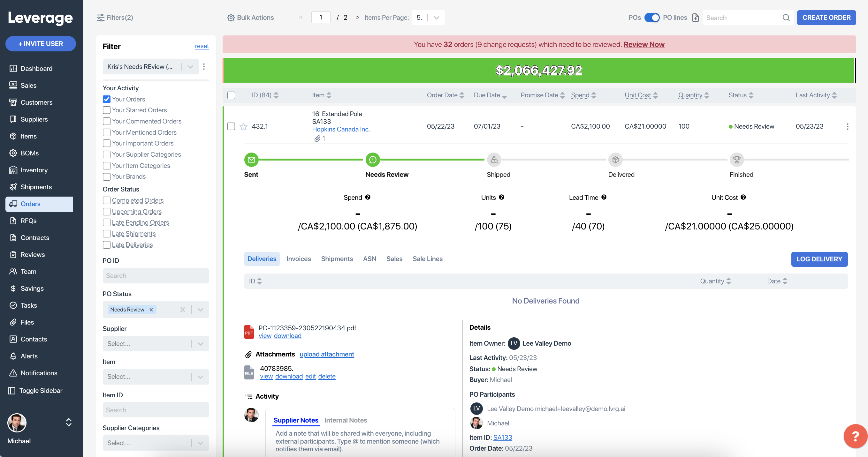The image size is (868, 457).
Task: Uncheck the Your Orders checkbox
Action: 106,99
